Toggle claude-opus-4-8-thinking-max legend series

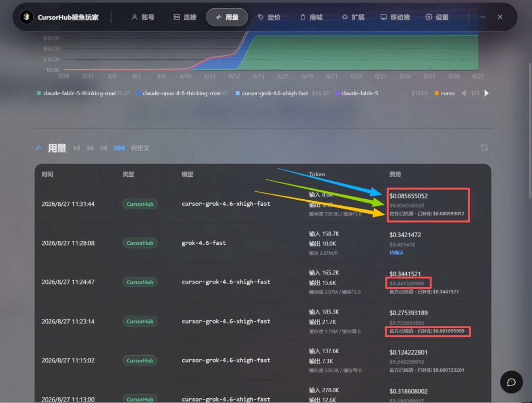pos(178,93)
